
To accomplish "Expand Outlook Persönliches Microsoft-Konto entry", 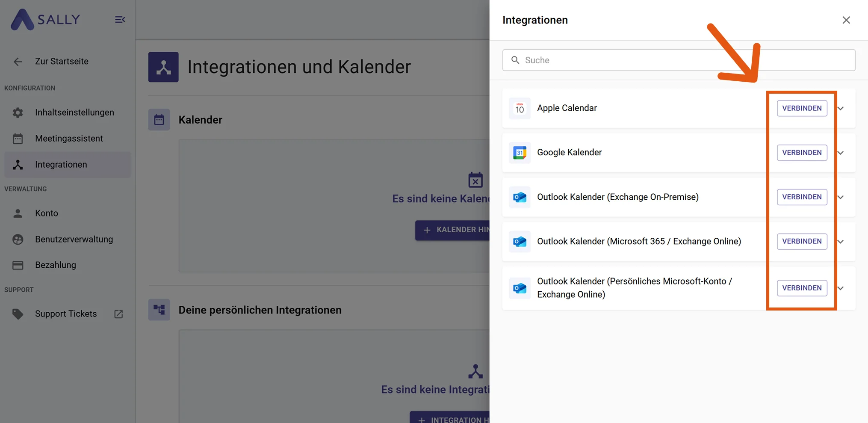I will [841, 288].
